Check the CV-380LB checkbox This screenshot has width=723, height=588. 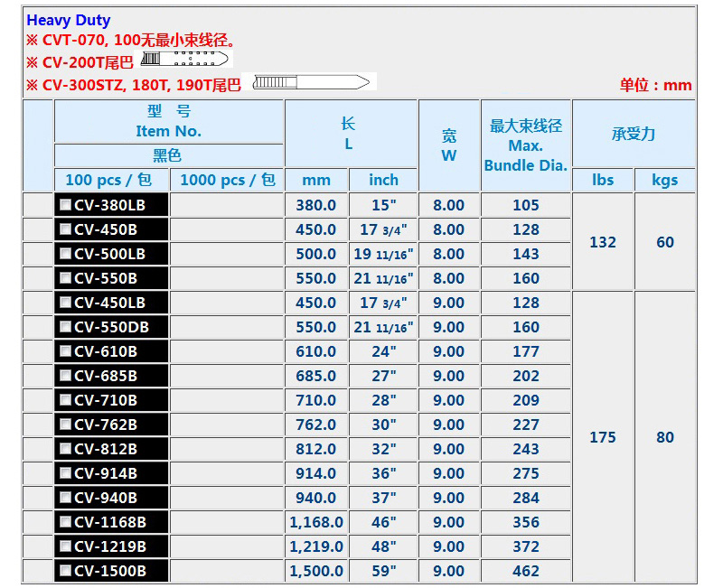pyautogui.click(x=65, y=205)
